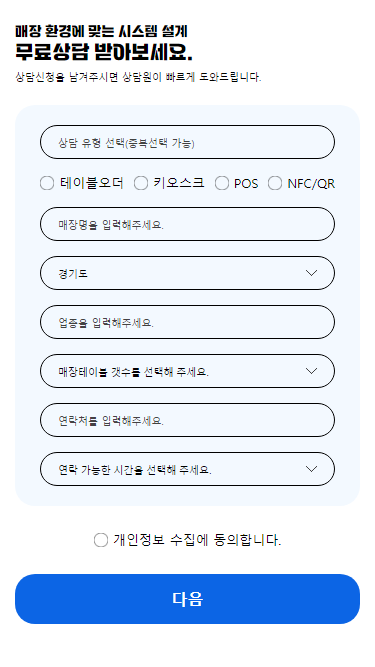Screen dimensions: 375x667
Task: Focus the 매장명을 입력해주세요 input field
Action: 187,224
